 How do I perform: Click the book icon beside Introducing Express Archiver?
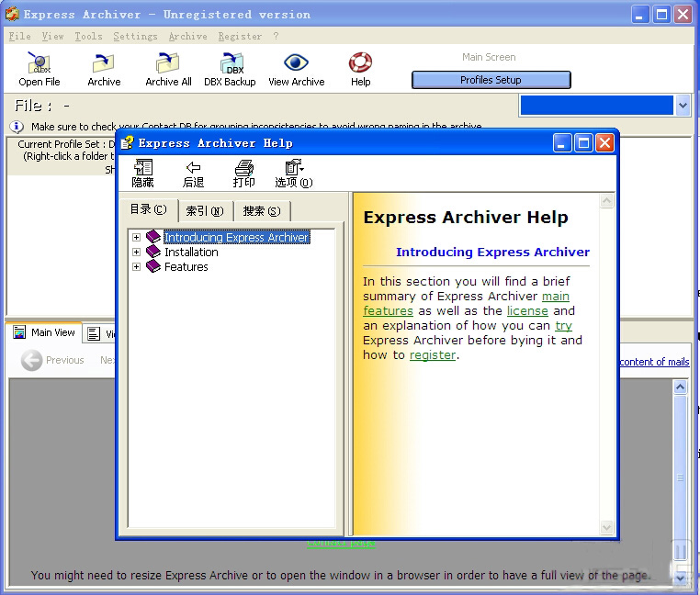coord(153,237)
